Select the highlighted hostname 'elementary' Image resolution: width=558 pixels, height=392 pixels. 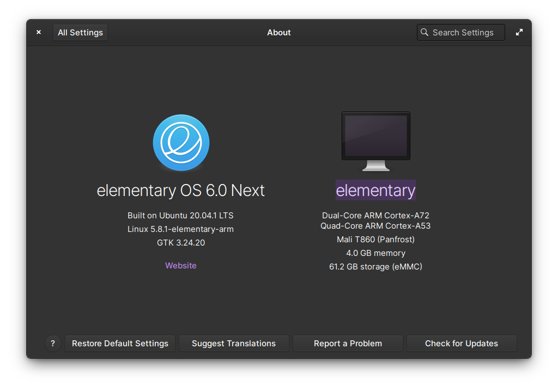click(375, 191)
